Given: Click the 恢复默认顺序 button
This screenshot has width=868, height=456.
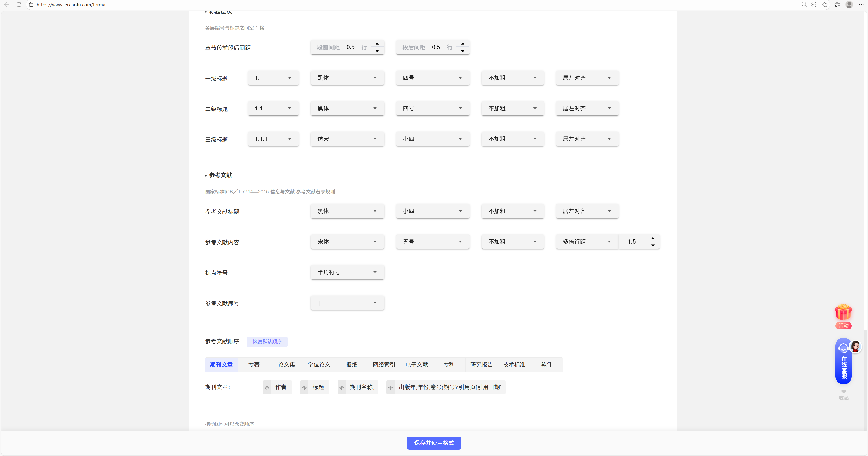Looking at the screenshot, I should click(x=267, y=342).
